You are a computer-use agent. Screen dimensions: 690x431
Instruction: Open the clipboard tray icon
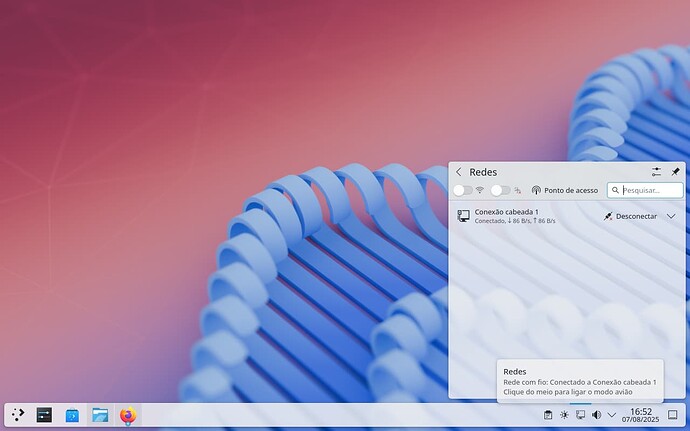click(548, 415)
